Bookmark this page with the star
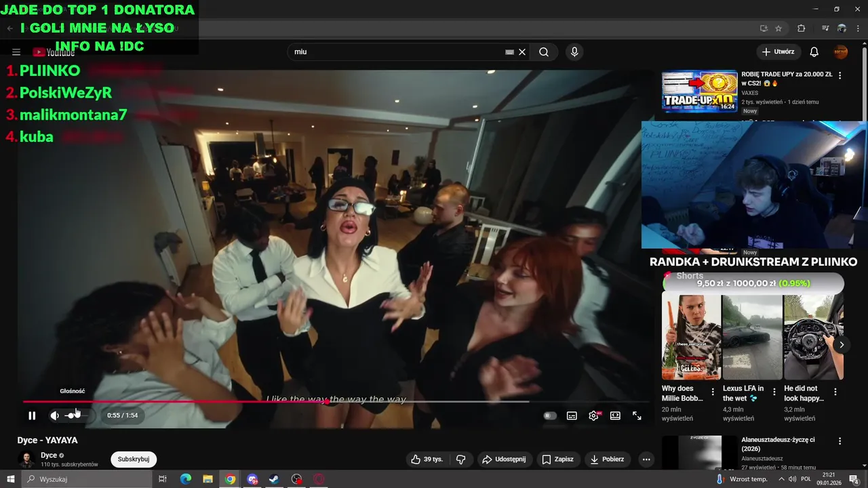The height and width of the screenshot is (488, 868). tap(778, 28)
